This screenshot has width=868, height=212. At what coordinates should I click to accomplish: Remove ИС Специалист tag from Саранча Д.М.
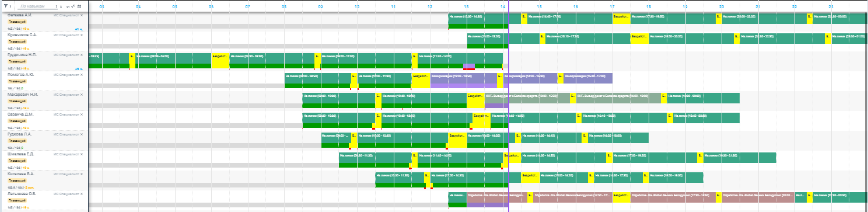click(x=82, y=114)
